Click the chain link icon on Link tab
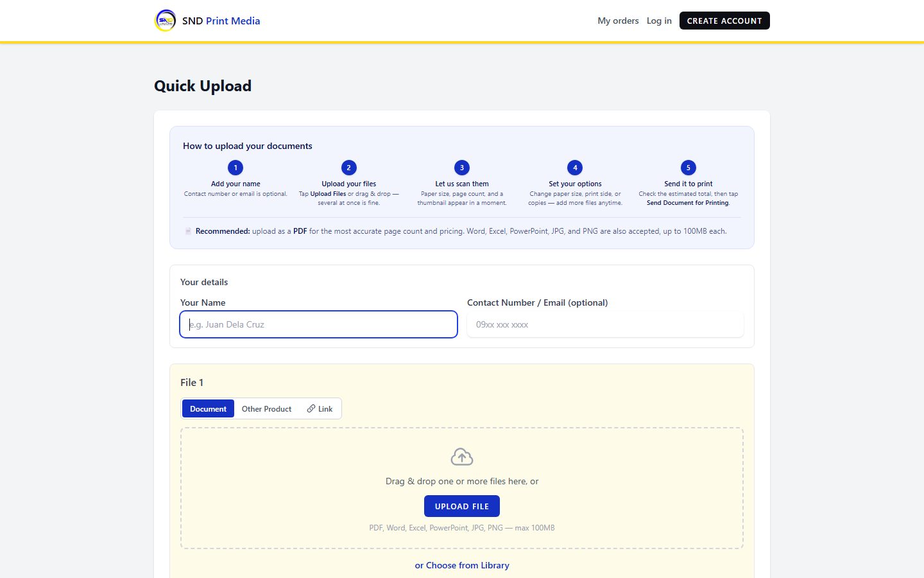 tap(311, 408)
